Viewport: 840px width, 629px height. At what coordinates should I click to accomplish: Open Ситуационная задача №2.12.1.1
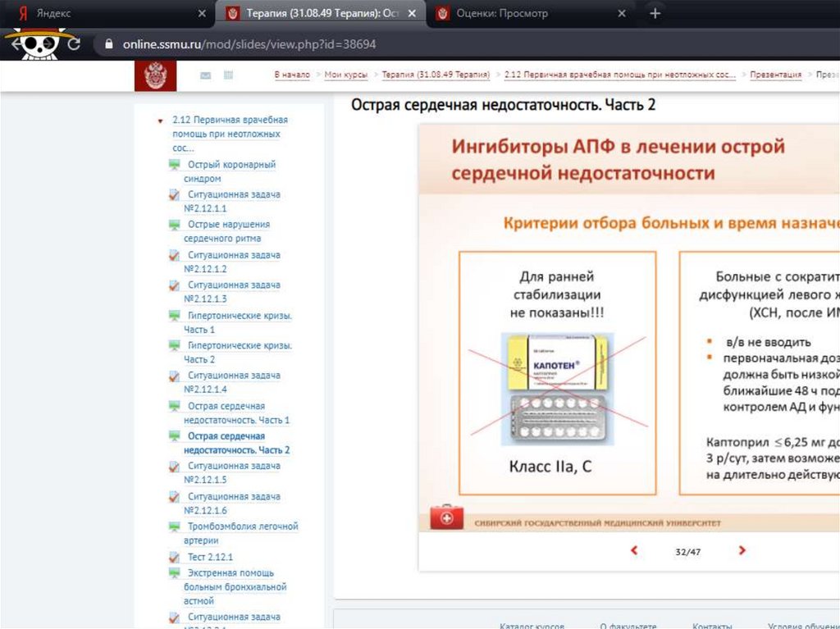(x=232, y=202)
